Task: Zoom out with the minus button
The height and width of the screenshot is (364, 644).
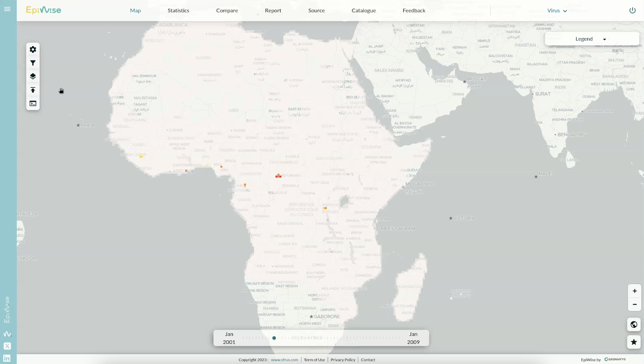Action: (x=634, y=304)
